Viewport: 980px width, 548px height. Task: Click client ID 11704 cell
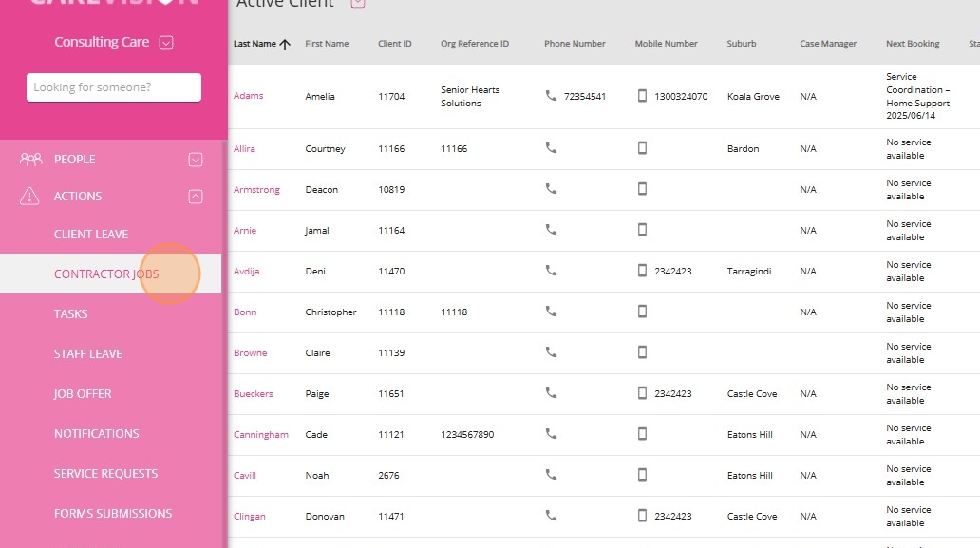[x=391, y=96]
